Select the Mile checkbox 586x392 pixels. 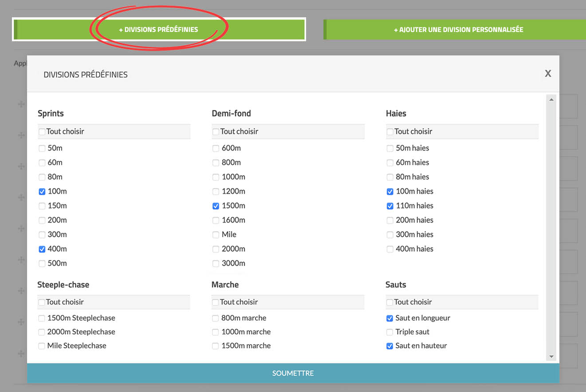pyautogui.click(x=216, y=235)
